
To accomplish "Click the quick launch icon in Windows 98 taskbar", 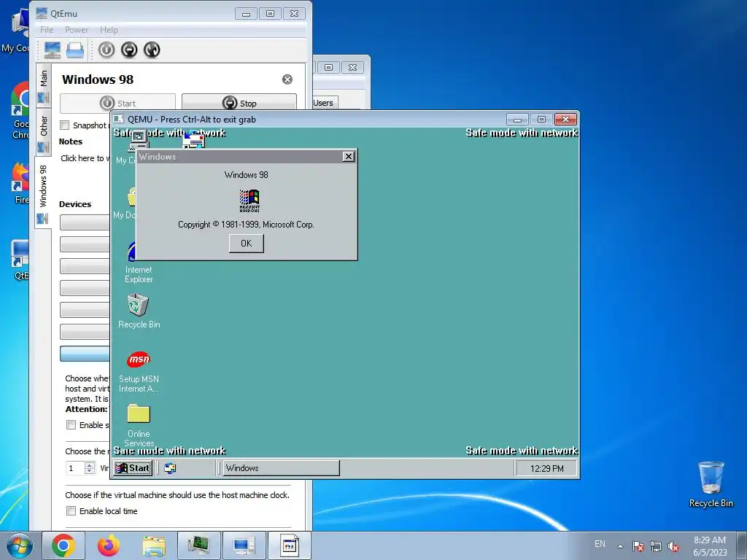I will [170, 468].
